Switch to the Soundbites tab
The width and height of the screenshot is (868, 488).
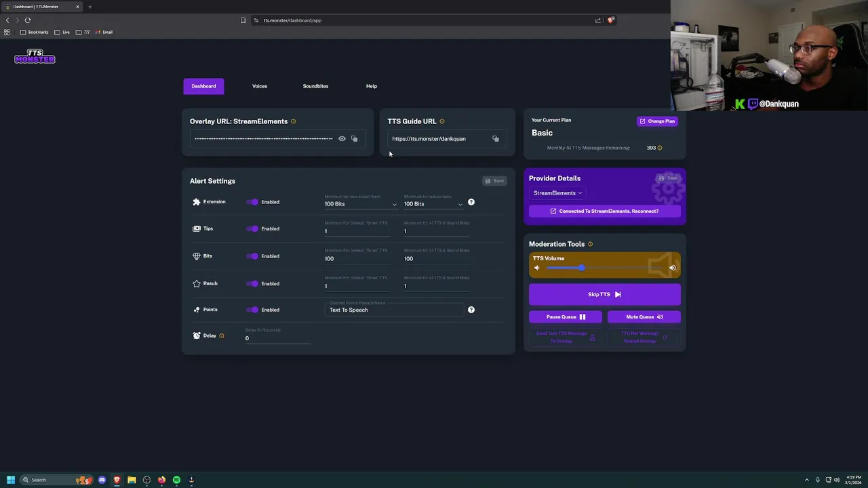click(315, 86)
